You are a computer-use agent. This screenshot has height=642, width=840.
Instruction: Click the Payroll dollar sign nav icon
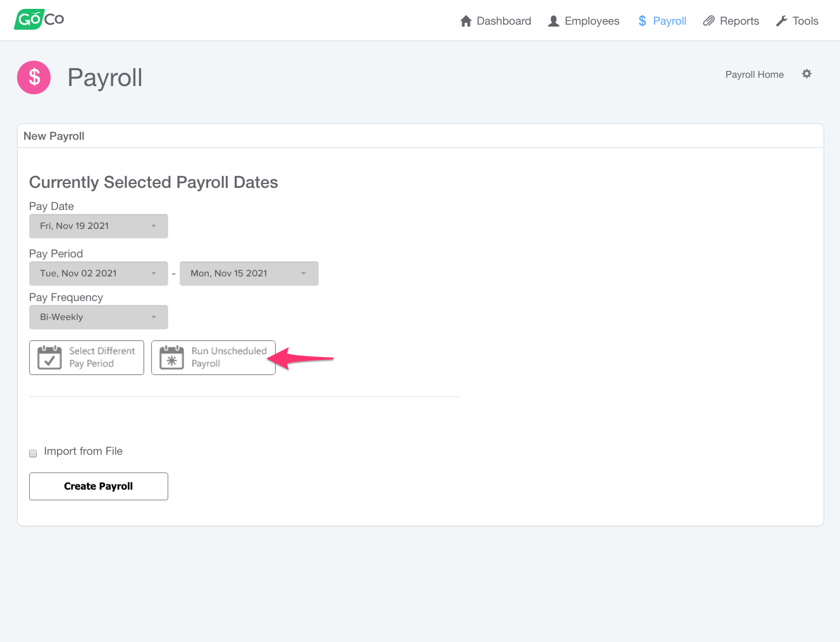(x=642, y=21)
